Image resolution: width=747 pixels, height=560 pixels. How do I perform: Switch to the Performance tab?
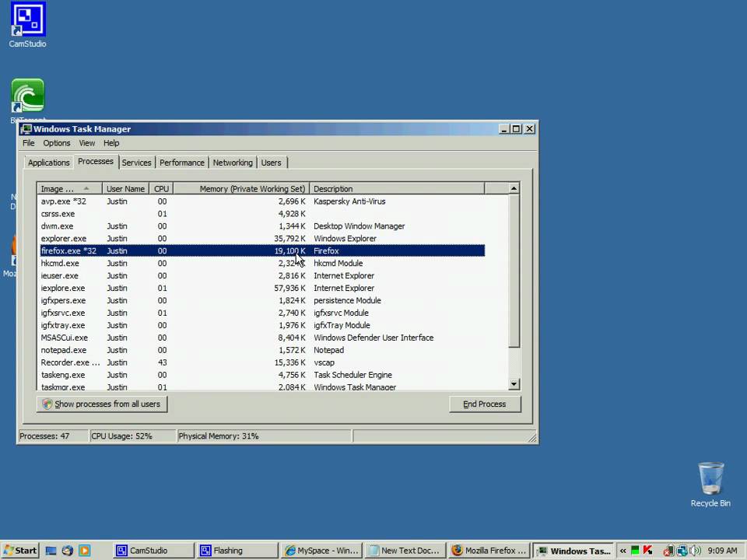click(x=182, y=163)
